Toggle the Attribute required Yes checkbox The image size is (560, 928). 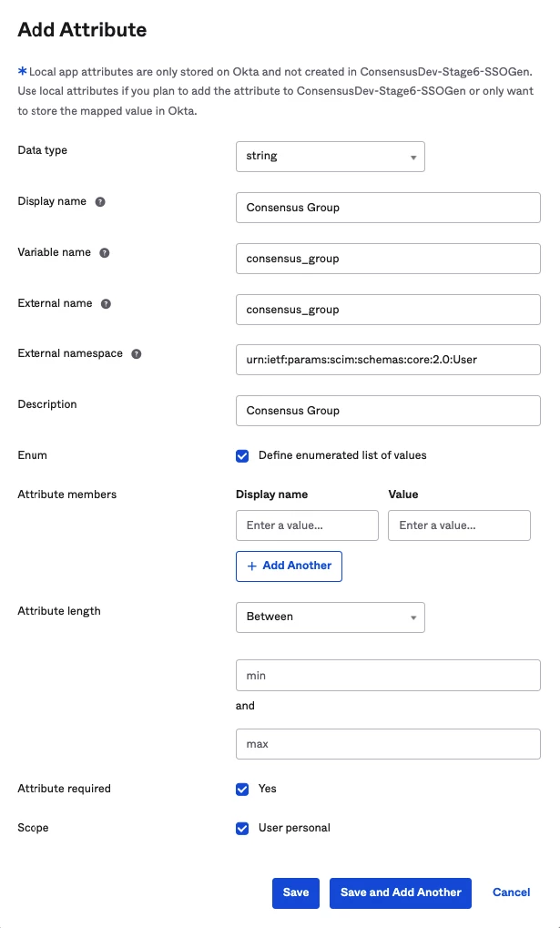click(242, 789)
